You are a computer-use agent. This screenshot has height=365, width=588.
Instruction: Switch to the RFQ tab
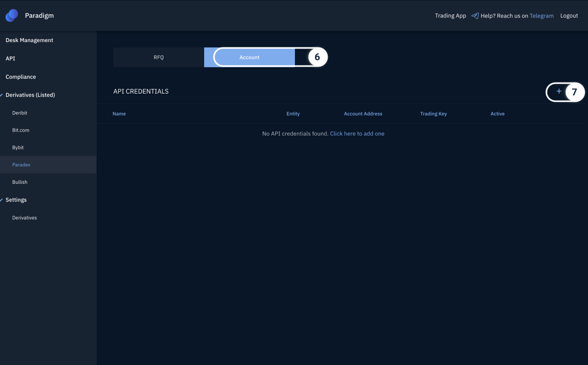pyautogui.click(x=158, y=57)
